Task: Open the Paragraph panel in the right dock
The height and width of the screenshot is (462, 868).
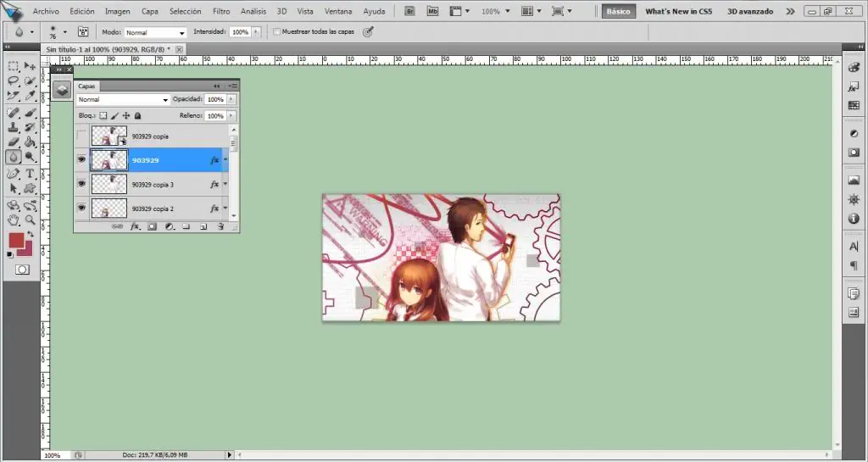Action: click(854, 265)
